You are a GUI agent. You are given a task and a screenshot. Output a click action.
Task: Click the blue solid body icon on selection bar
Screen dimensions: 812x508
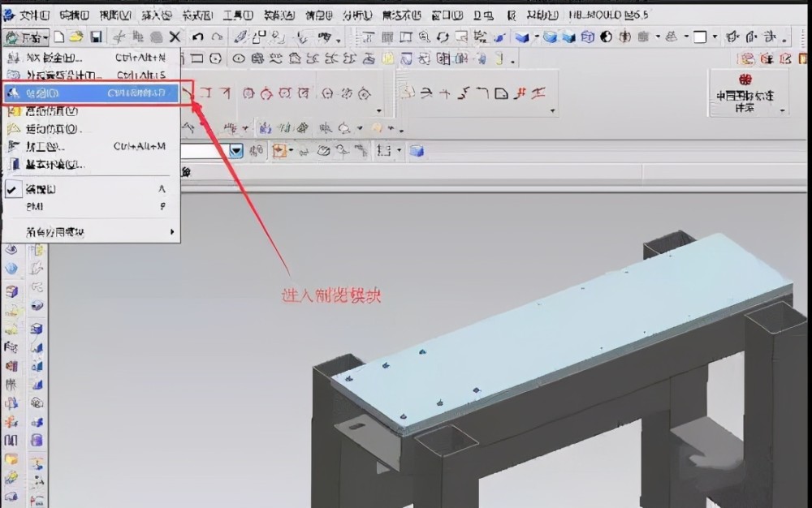point(417,151)
